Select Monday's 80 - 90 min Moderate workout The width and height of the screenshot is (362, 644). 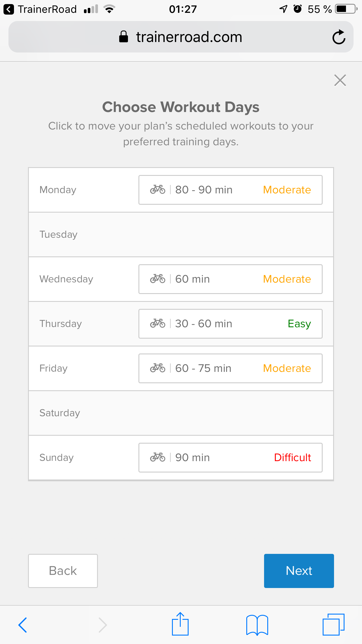click(x=230, y=190)
